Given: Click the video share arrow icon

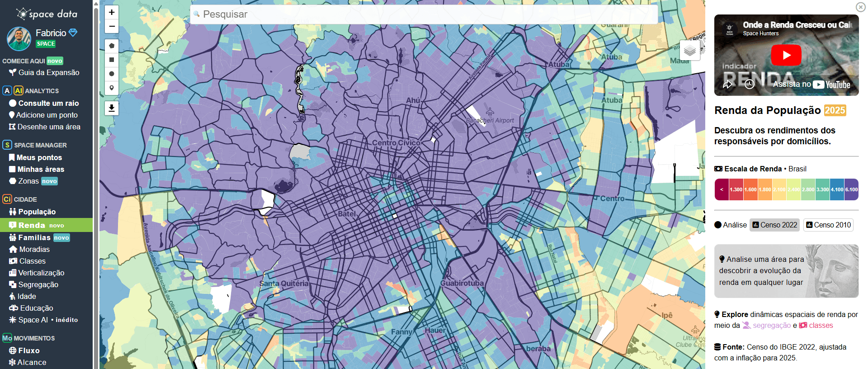Looking at the screenshot, I should (x=727, y=84).
